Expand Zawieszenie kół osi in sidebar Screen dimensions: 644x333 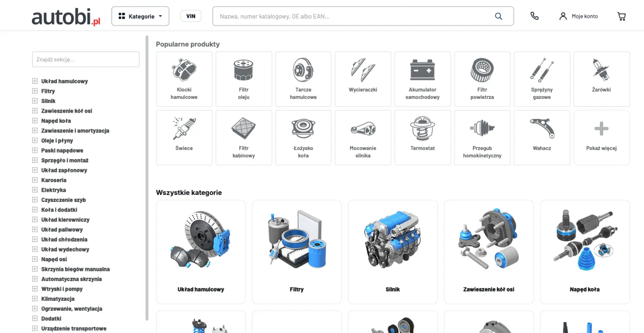tap(35, 111)
